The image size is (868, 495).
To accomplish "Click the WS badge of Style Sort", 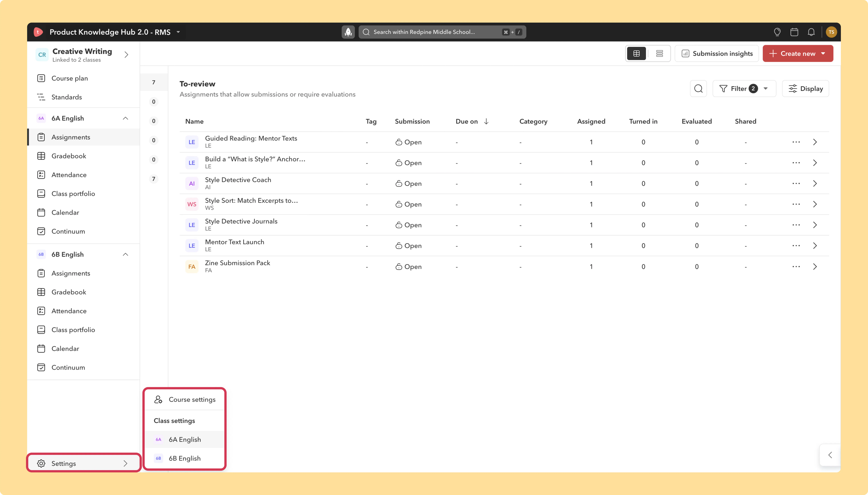I will click(192, 204).
